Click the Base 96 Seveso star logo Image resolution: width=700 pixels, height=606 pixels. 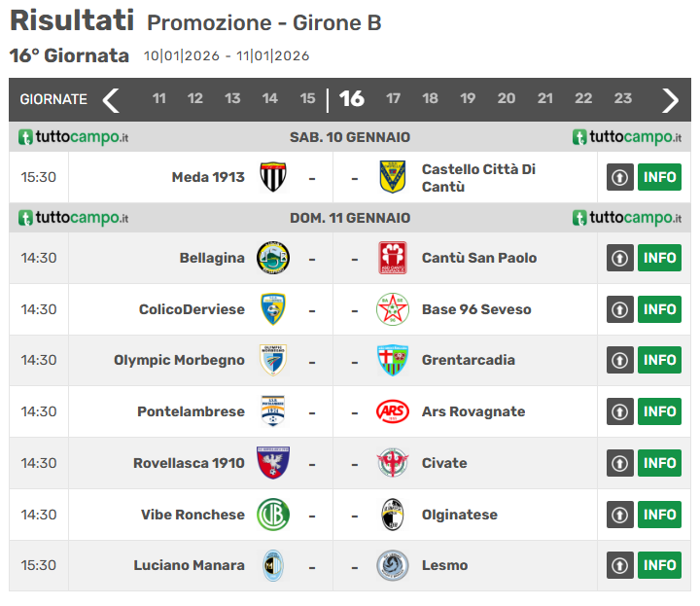tap(392, 309)
